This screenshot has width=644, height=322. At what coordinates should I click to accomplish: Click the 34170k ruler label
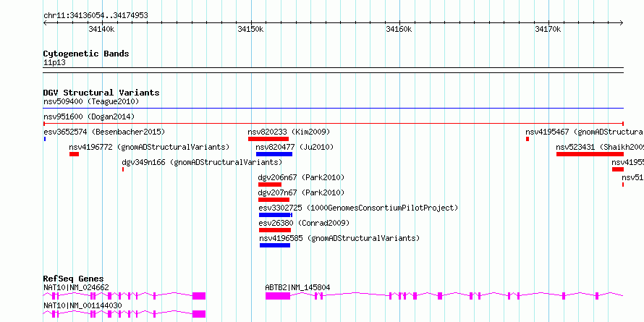tap(548, 29)
